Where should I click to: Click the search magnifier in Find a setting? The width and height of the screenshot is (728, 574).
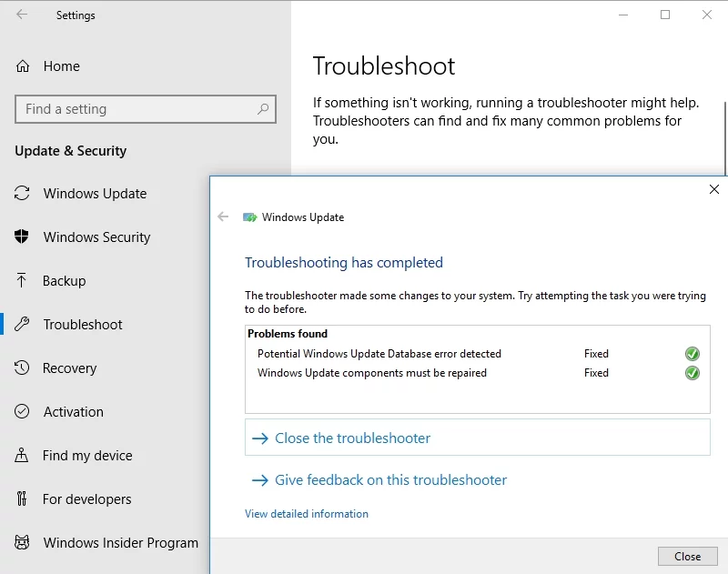(x=263, y=109)
